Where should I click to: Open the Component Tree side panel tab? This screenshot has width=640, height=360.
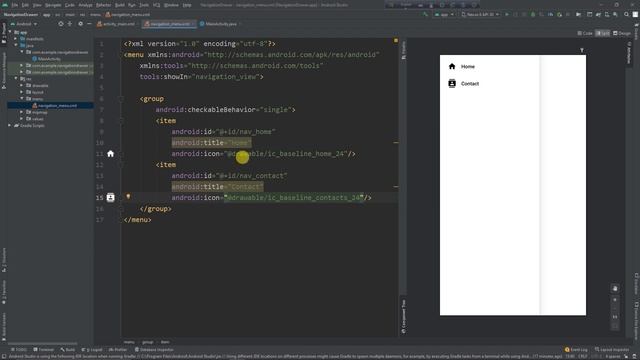point(404,317)
